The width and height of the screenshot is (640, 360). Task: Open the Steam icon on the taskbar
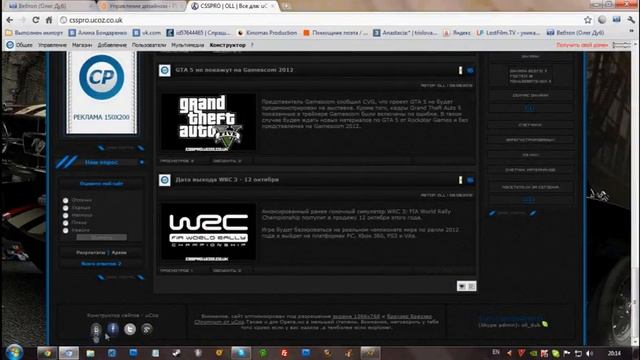[x=176, y=353]
